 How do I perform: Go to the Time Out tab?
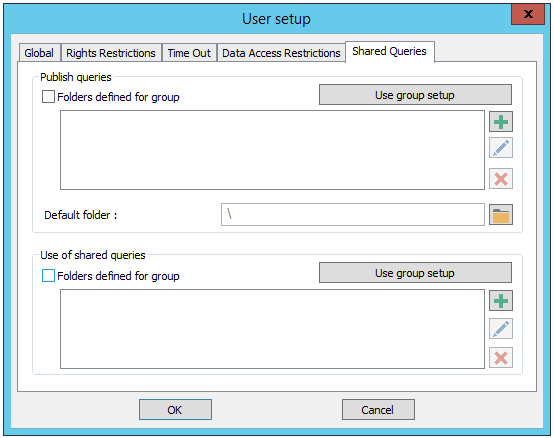[x=189, y=53]
